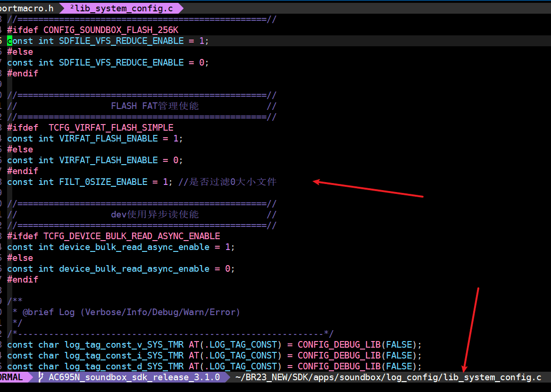
Task: Click the line 'device_bulk_read_async_enable = 0;'
Action: click(121, 269)
